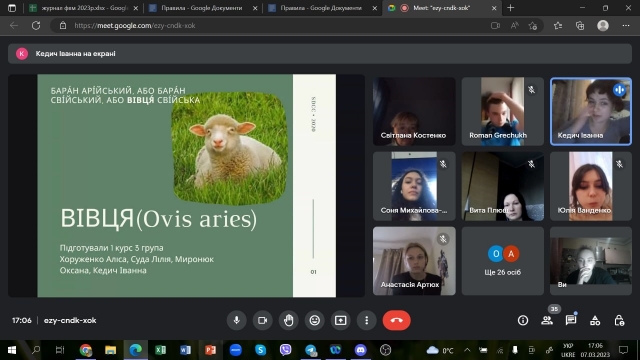This screenshot has height=360, width=640.
Task: Open the tab actions menu icon
Action: (12, 8)
